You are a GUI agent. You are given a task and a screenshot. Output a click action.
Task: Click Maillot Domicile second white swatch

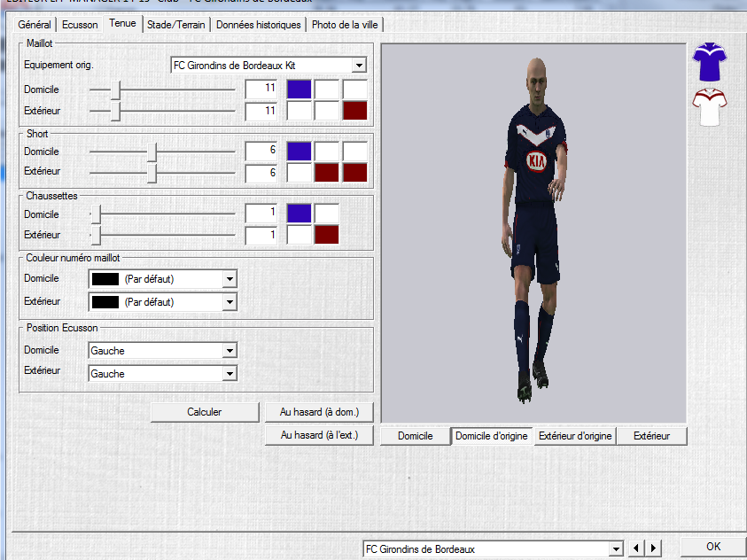coord(327,89)
